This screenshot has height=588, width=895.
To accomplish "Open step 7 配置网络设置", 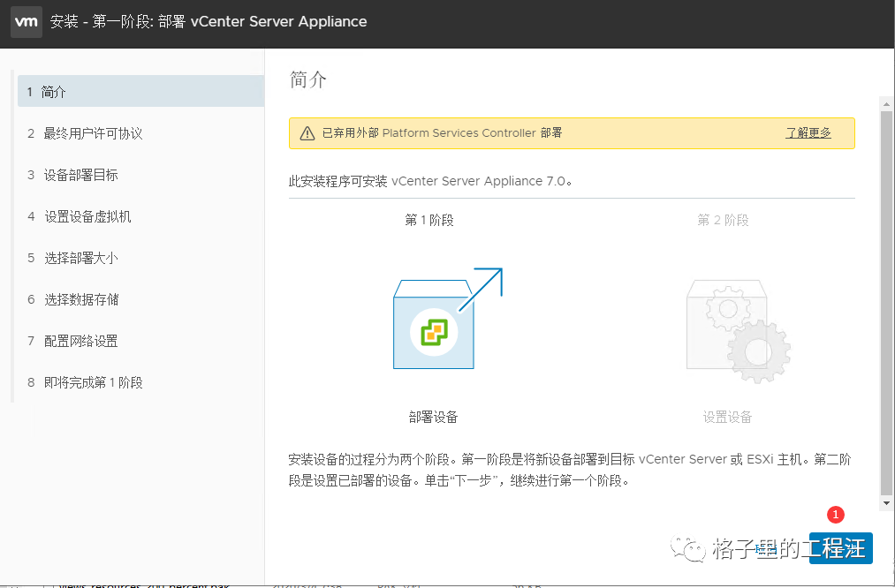I will [x=141, y=341].
